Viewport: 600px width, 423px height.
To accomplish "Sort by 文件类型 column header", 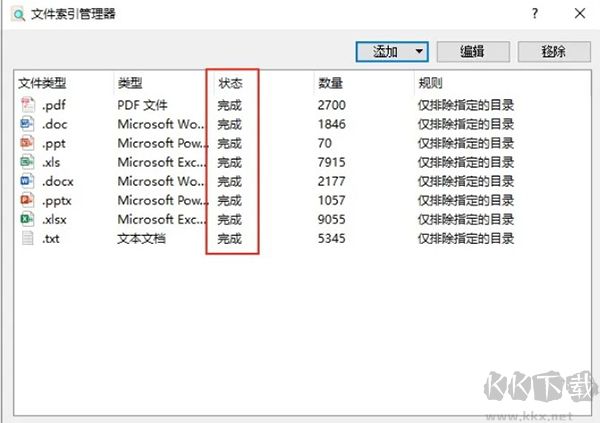I will [42, 83].
